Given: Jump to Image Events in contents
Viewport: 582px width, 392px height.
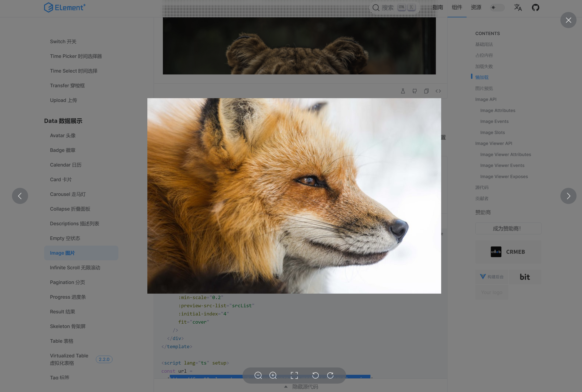Looking at the screenshot, I should pos(494,121).
